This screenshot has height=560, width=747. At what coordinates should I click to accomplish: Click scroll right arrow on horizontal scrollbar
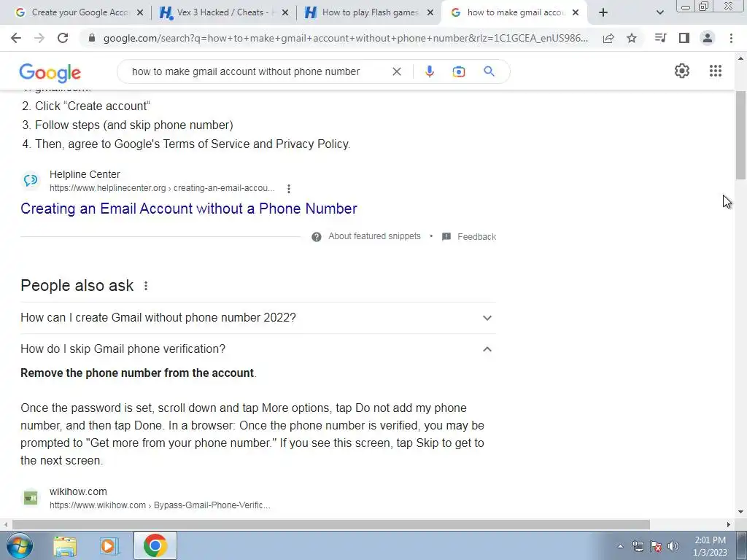(729, 524)
